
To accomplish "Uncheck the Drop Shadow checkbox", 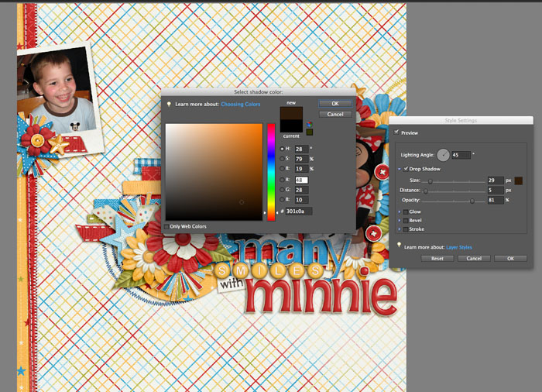I will [406, 169].
